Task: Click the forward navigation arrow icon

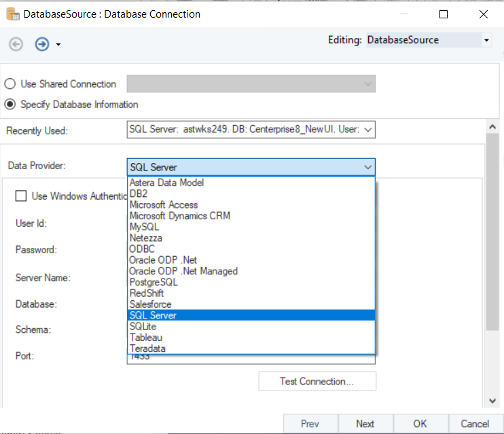Action: pyautogui.click(x=42, y=44)
